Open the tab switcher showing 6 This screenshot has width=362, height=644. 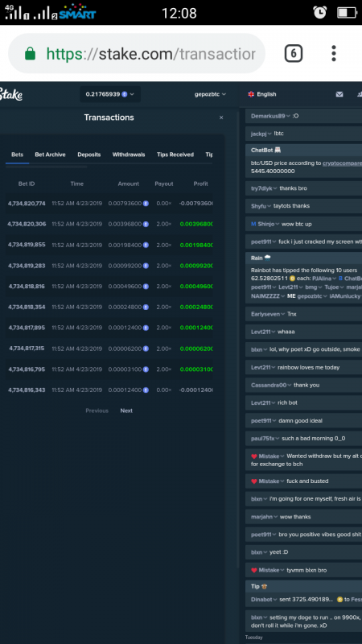pos(294,53)
